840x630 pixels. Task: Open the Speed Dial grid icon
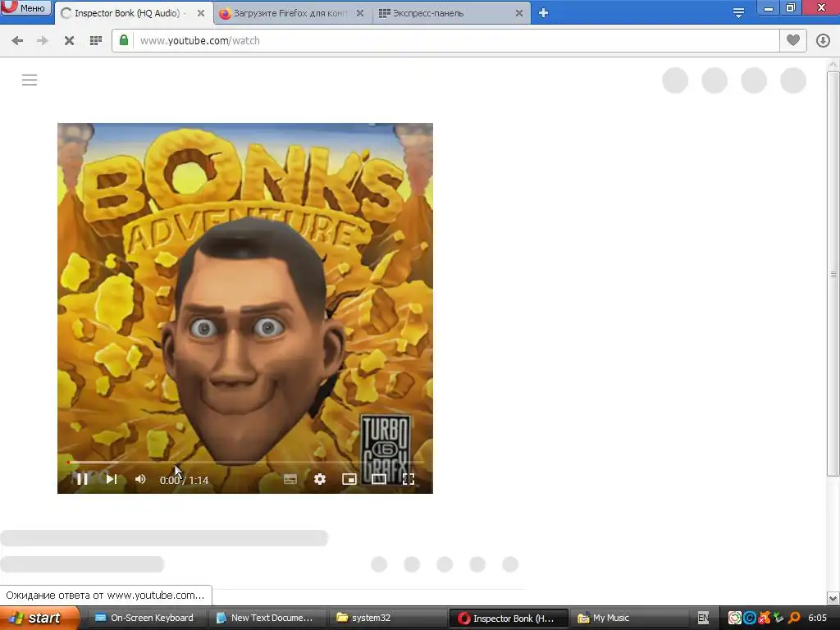96,41
